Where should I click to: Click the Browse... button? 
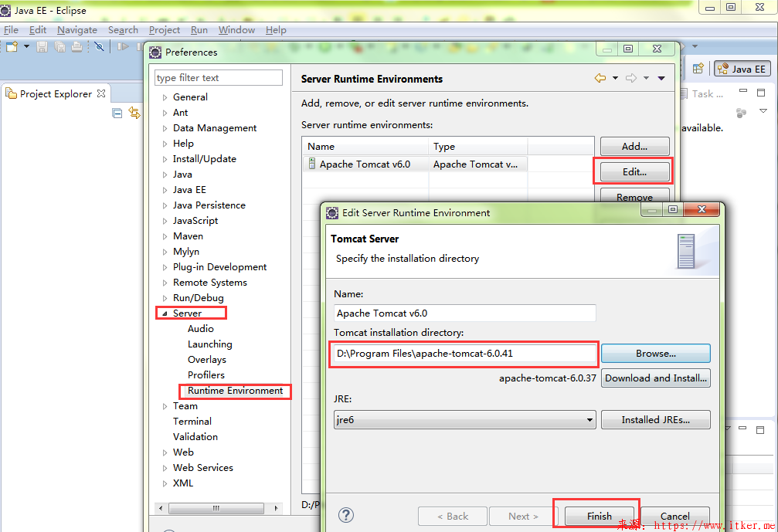pyautogui.click(x=655, y=354)
